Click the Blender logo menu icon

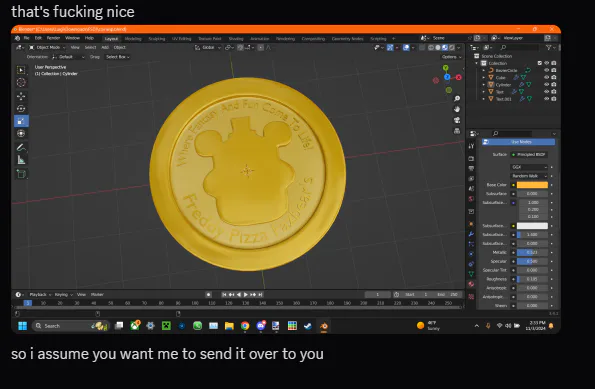[x=17, y=38]
